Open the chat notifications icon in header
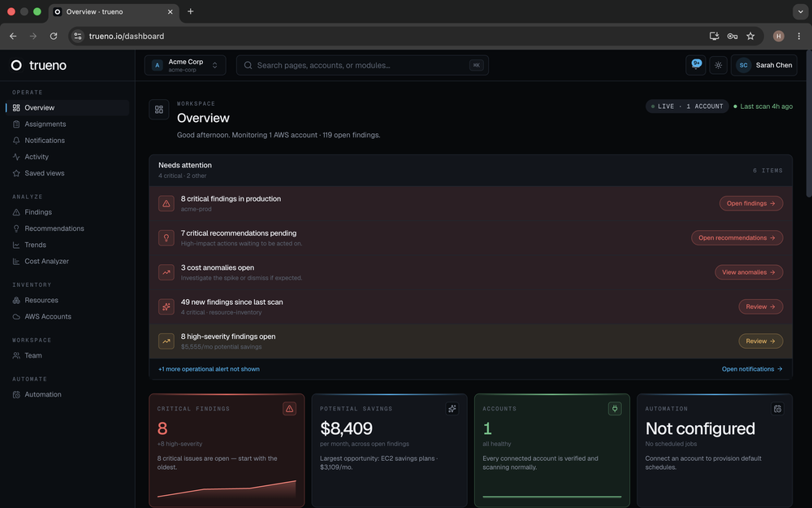 coord(696,65)
